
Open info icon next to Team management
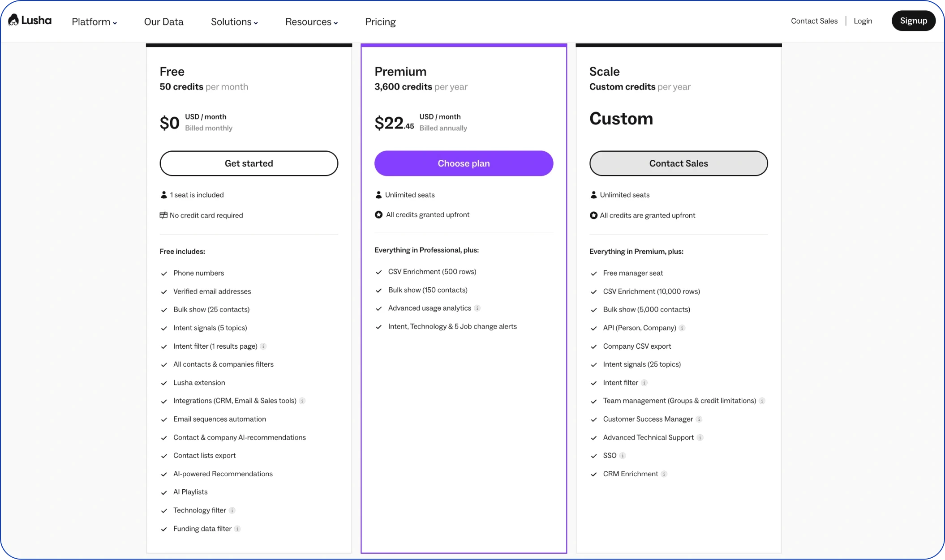click(762, 401)
